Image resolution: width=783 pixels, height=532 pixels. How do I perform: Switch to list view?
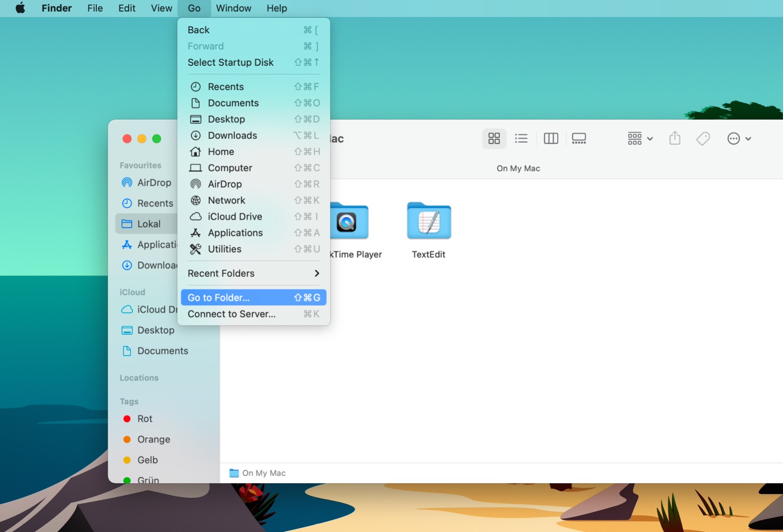521,138
